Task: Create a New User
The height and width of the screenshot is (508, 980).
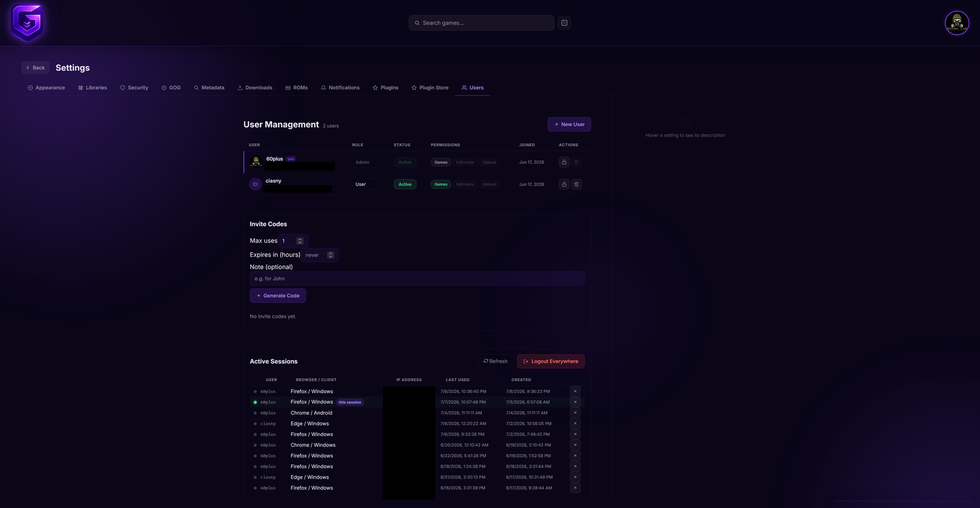Action: click(569, 124)
